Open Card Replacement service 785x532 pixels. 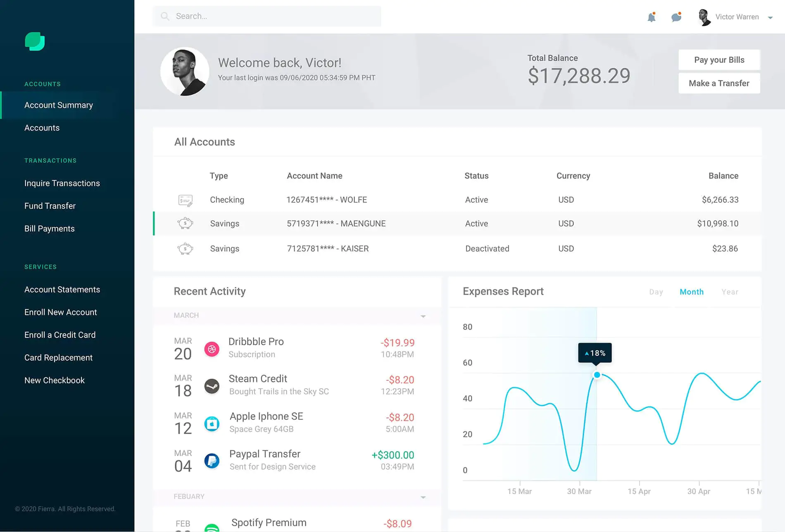pyautogui.click(x=58, y=357)
